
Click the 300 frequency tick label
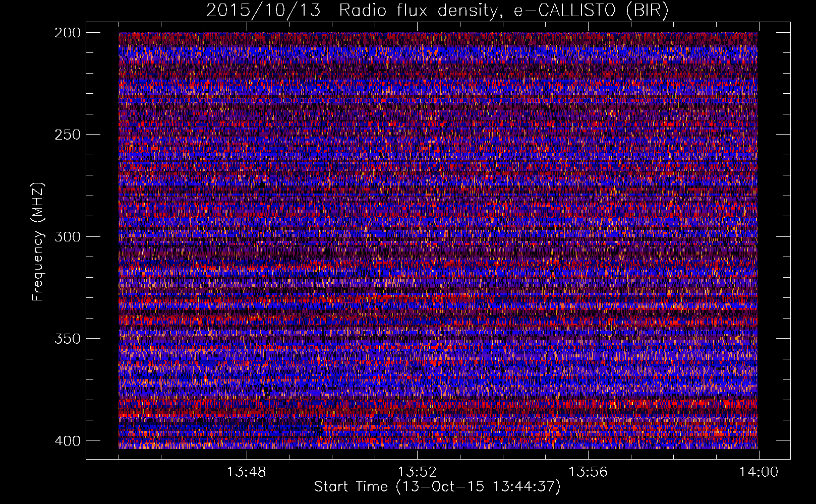tap(67, 237)
